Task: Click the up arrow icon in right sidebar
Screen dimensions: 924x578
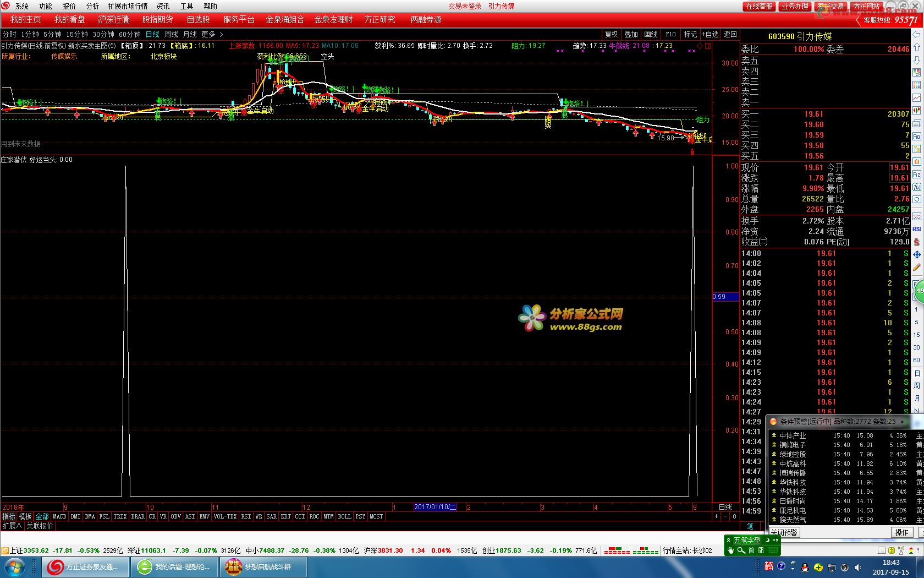Action: point(917,47)
